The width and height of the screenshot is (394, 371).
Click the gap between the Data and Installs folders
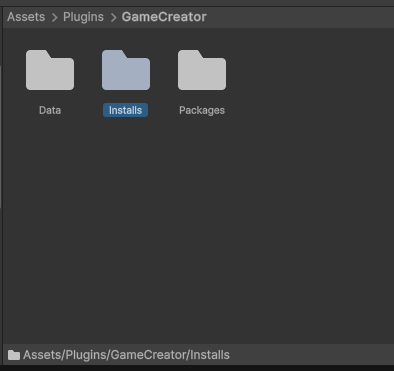coord(88,70)
